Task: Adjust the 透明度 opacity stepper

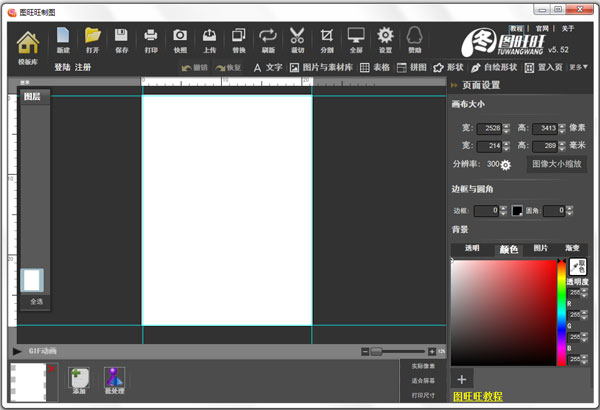Action: [584, 293]
